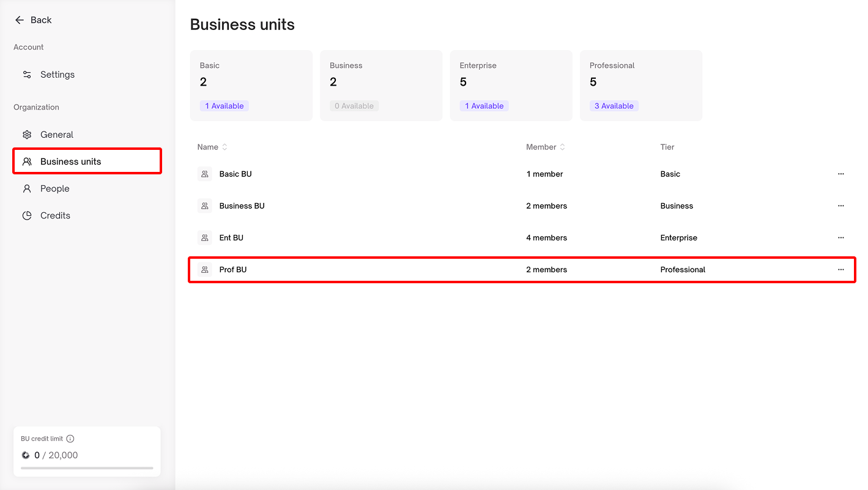Image resolution: width=868 pixels, height=490 pixels.
Task: Click the BU credit limit progress bar
Action: [87, 468]
